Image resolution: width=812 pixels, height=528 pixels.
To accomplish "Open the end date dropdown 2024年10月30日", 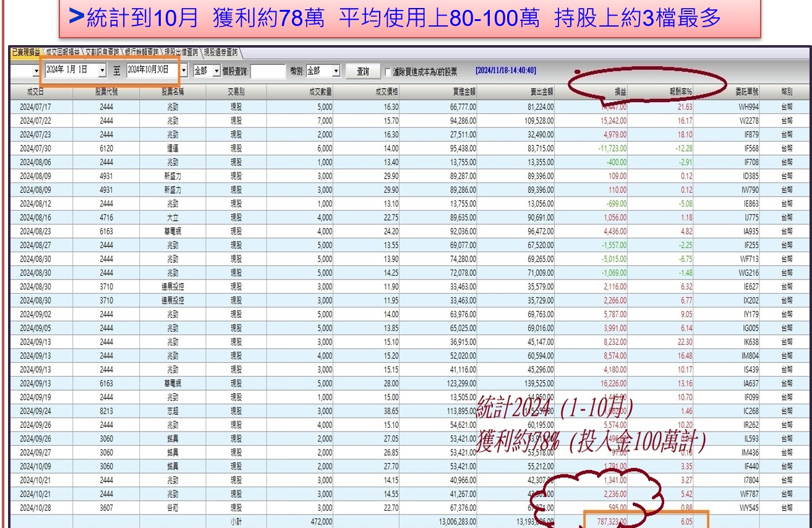I will 183,70.
